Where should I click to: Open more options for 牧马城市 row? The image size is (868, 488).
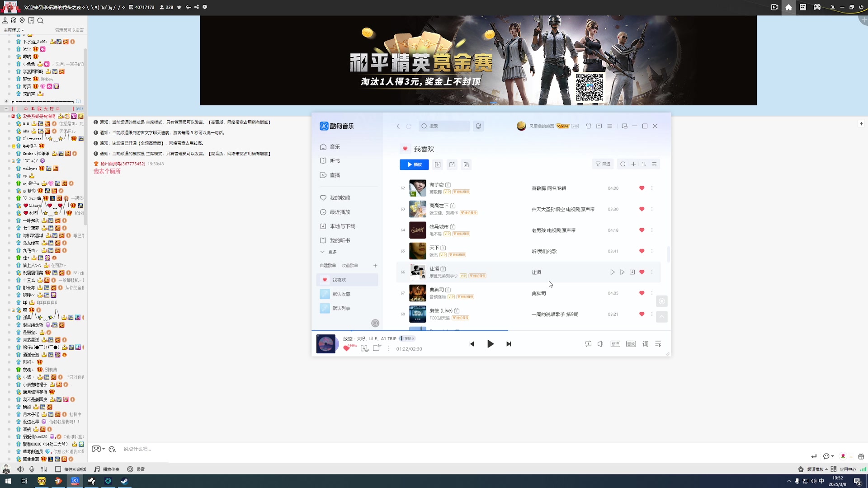(652, 230)
